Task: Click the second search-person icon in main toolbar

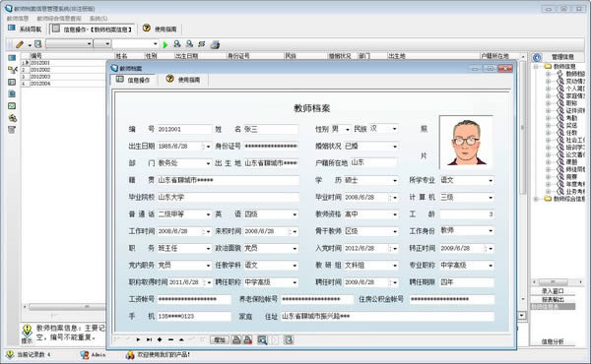Action: click(x=189, y=44)
